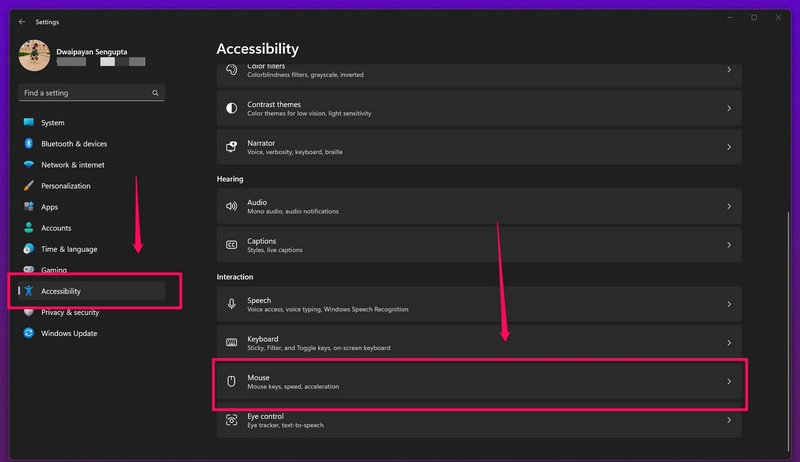800x462 pixels.
Task: Expand the Captions settings chevron
Action: (728, 245)
